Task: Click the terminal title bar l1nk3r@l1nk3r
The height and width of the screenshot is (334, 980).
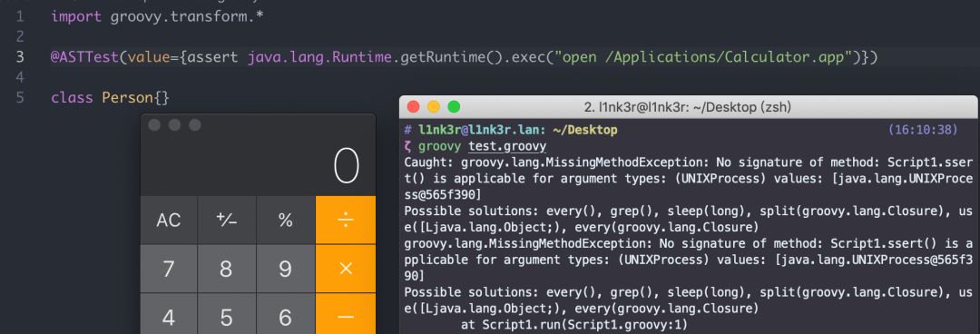Action: 688,107
